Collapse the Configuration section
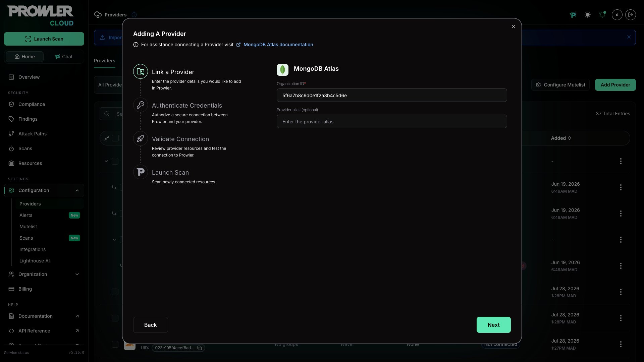 pos(44,190)
